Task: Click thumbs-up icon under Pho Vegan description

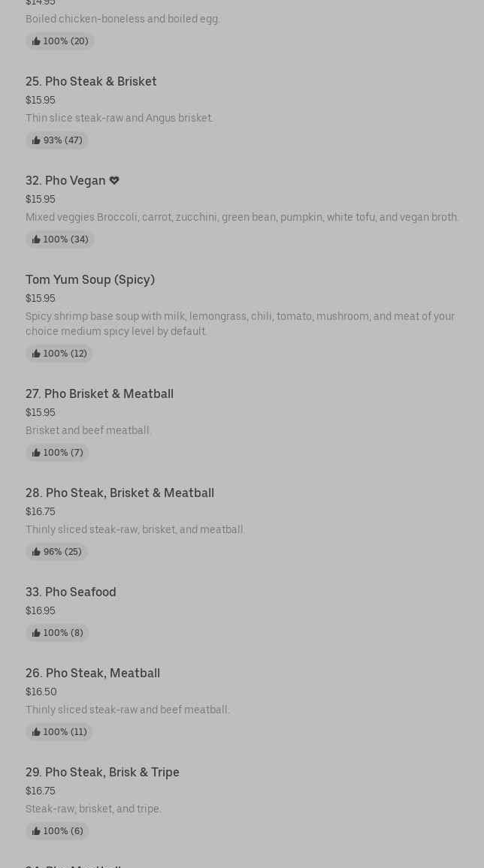Action: click(x=36, y=240)
